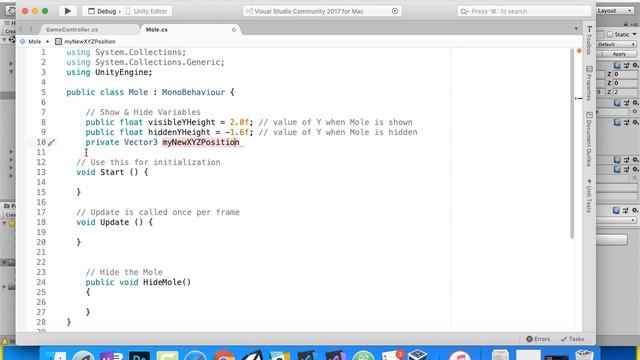640x360 pixels.
Task: Click the pencil fix icon beside line 10
Action: pyautogui.click(x=51, y=142)
